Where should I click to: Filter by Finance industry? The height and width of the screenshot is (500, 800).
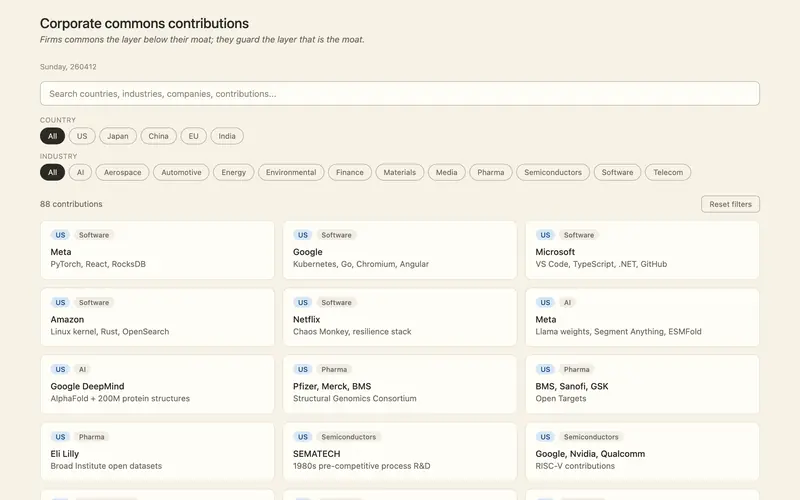350,172
